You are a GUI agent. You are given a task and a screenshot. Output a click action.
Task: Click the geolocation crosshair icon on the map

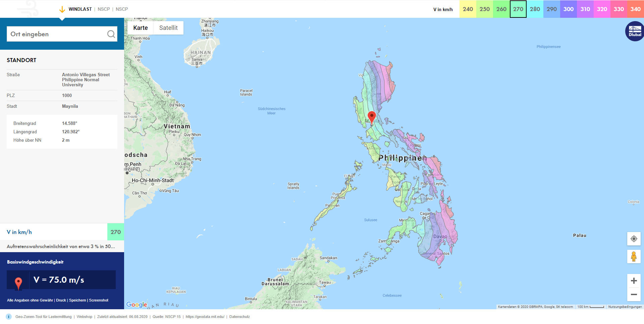[x=634, y=239]
